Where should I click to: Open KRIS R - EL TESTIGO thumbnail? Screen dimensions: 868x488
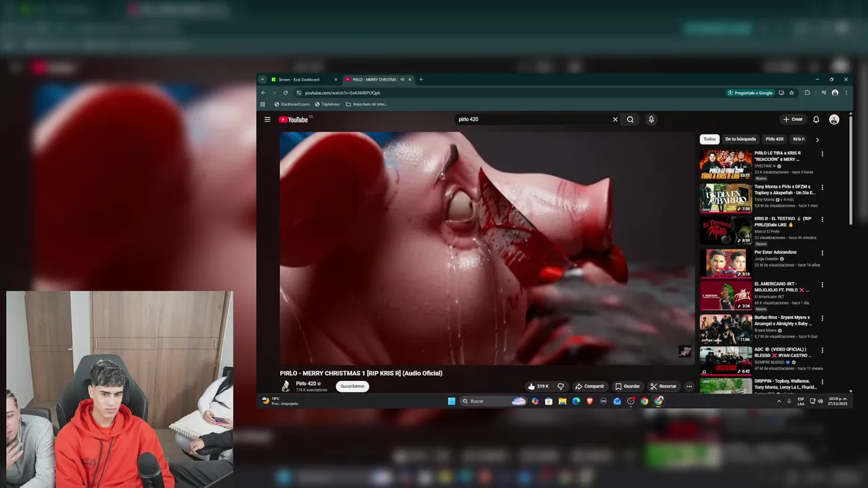[726, 230]
